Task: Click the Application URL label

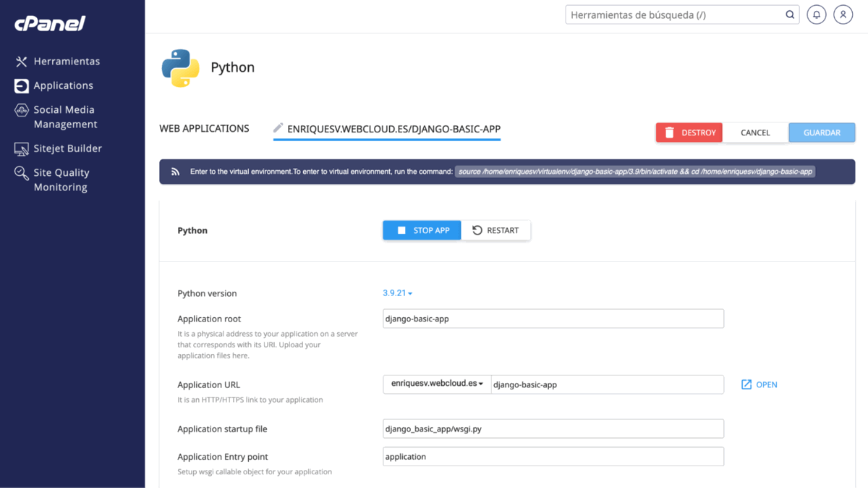Action: point(208,384)
